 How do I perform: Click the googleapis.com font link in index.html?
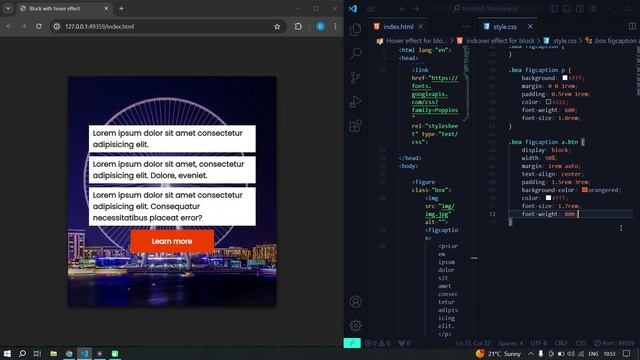pos(435,94)
